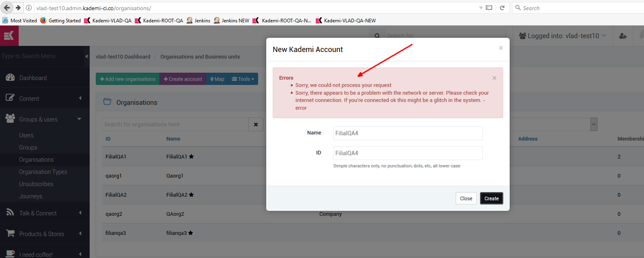Click the site information icon in URL bar
644x258 pixels.
pos(29,8)
